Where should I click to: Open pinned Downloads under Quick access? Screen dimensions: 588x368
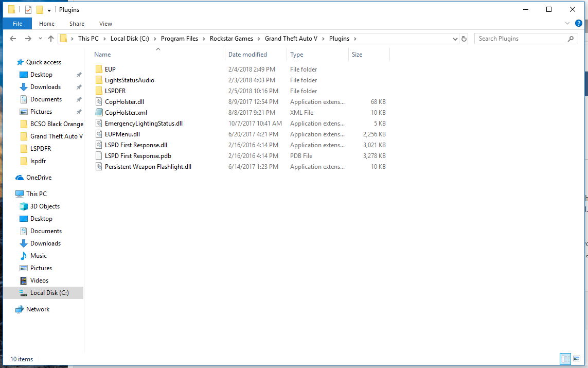[45, 87]
